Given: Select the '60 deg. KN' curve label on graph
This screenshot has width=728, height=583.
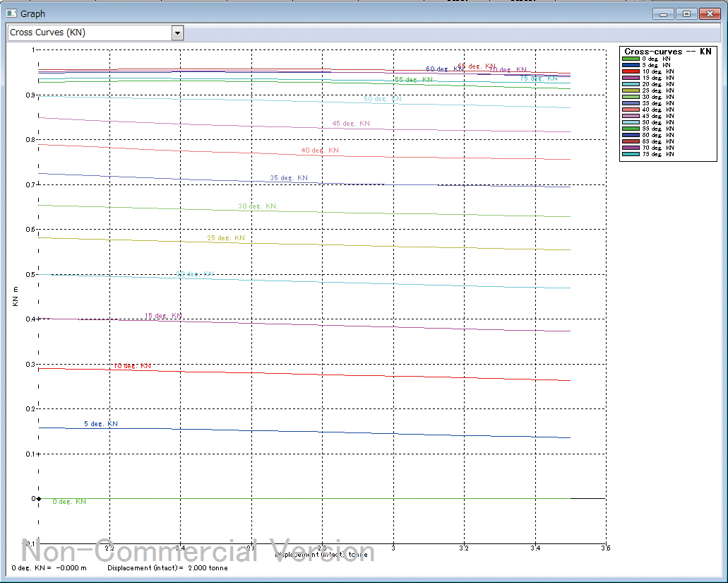Looking at the screenshot, I should [444, 69].
